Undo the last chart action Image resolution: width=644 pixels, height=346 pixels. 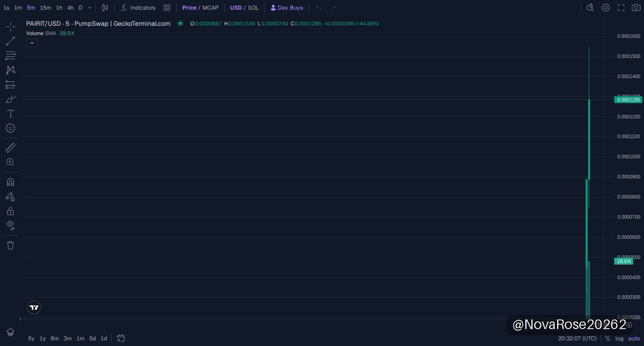(x=318, y=8)
